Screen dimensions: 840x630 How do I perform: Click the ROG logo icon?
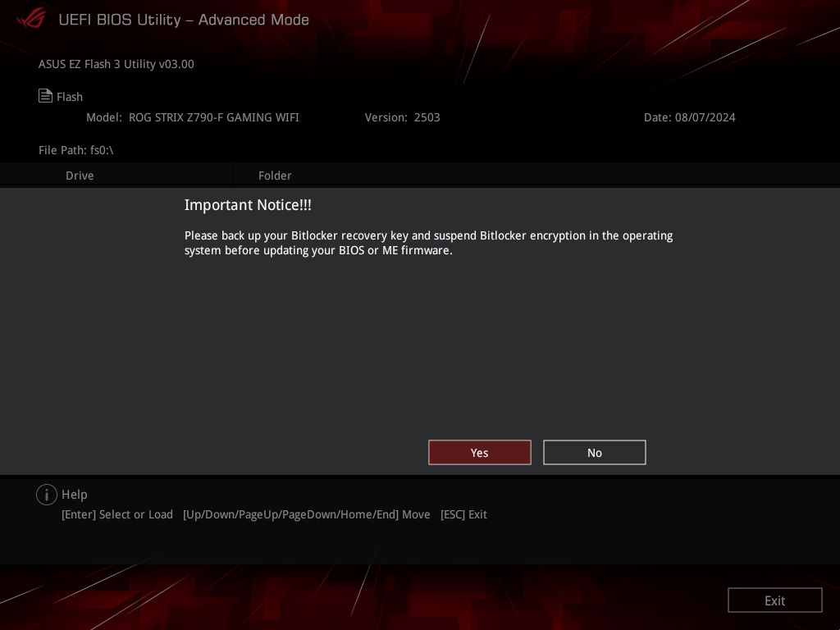click(32, 17)
